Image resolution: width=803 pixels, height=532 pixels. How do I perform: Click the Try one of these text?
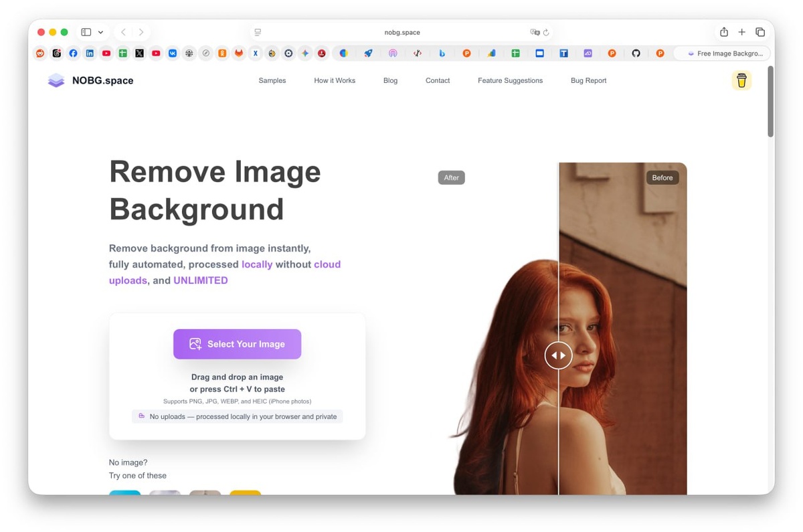(x=138, y=476)
